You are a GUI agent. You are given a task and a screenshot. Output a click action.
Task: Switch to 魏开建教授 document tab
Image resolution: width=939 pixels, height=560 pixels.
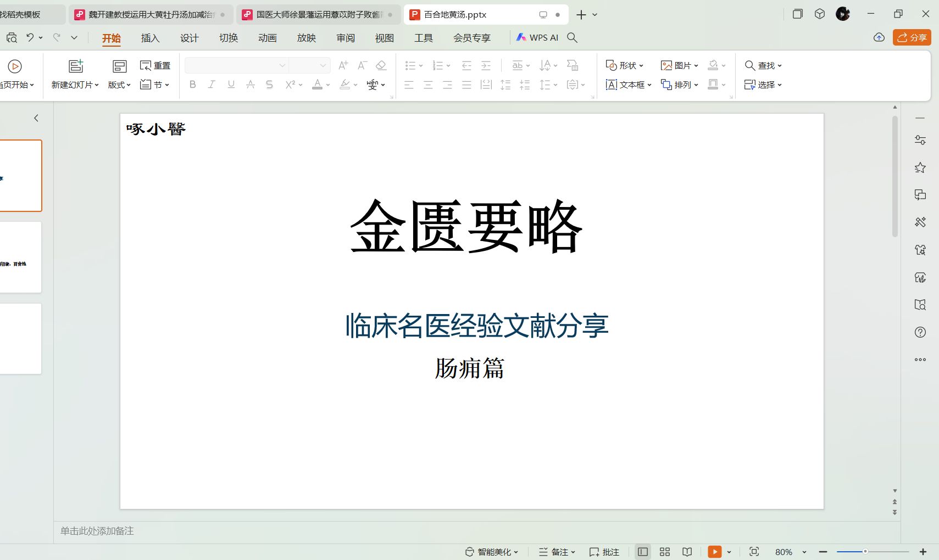[x=151, y=15]
